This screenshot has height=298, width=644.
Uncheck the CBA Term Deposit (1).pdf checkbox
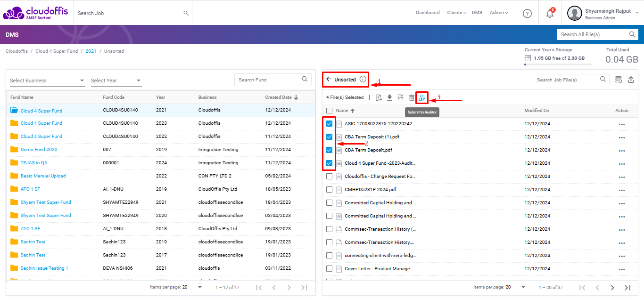tap(329, 137)
